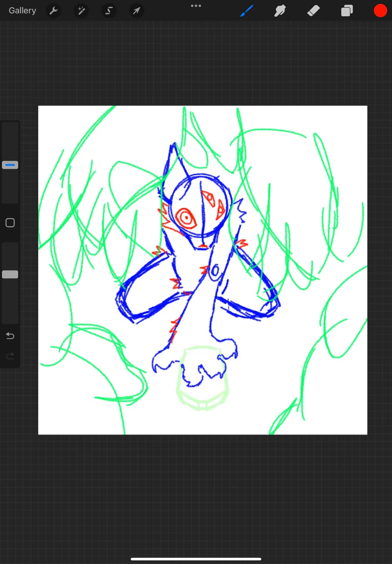392x564 pixels.
Task: Select the Eraser tool
Action: [x=314, y=10]
